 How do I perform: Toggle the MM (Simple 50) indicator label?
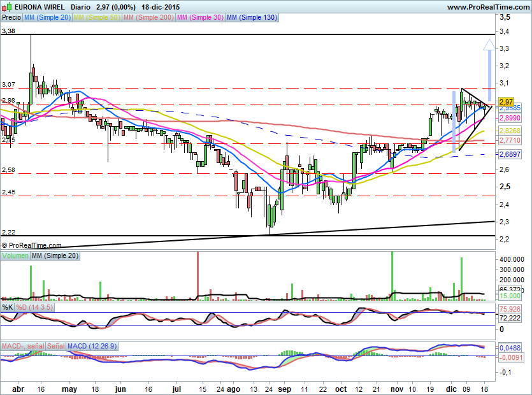[97, 18]
